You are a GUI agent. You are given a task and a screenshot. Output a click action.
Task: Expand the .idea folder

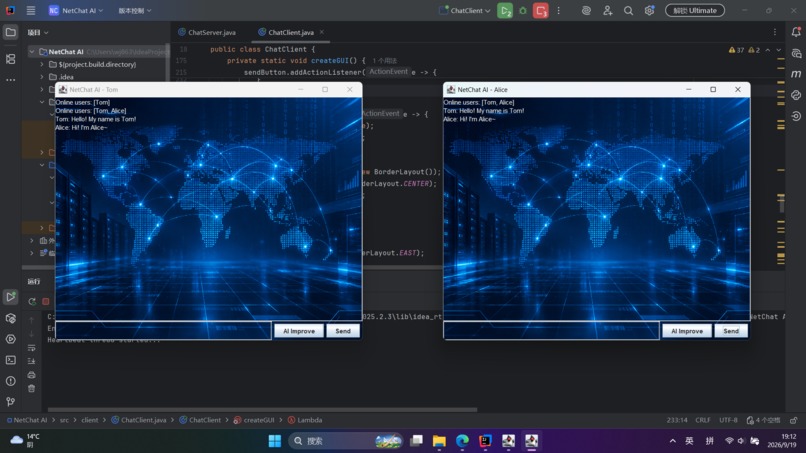42,77
